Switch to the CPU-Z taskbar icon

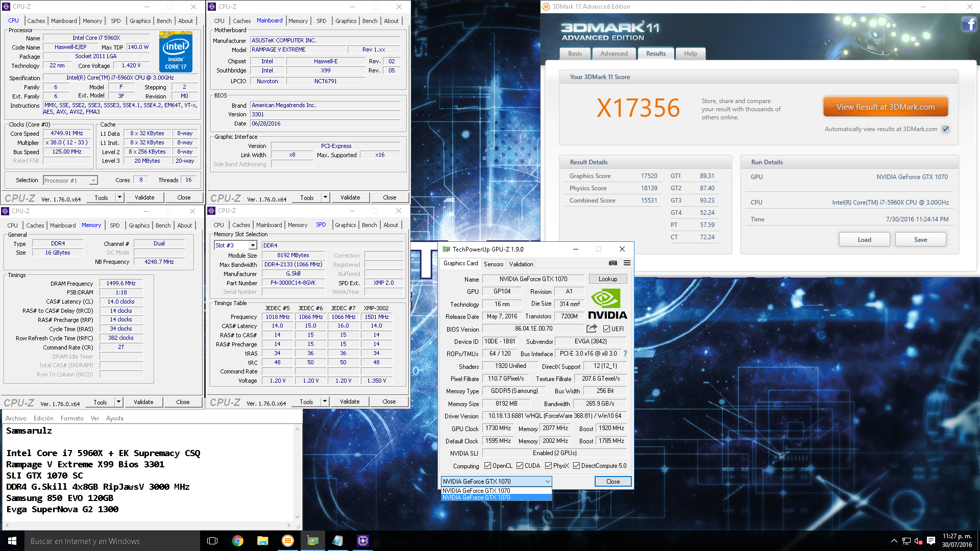(x=362, y=541)
